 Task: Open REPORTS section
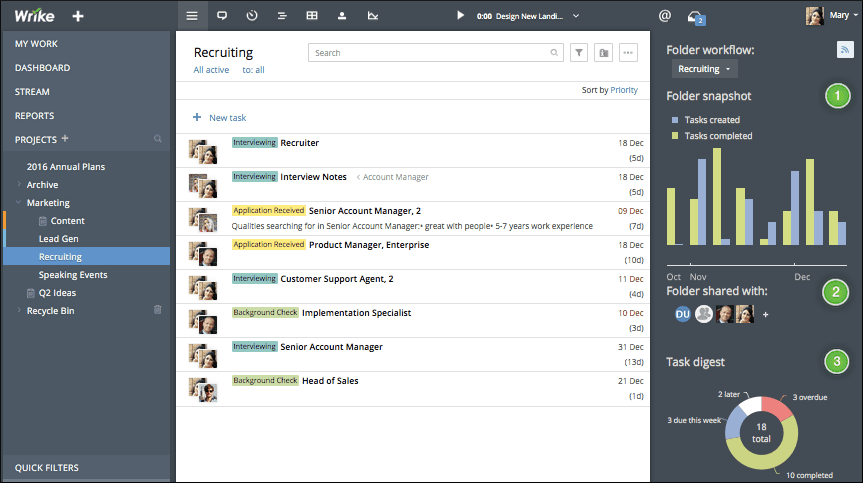coord(34,116)
